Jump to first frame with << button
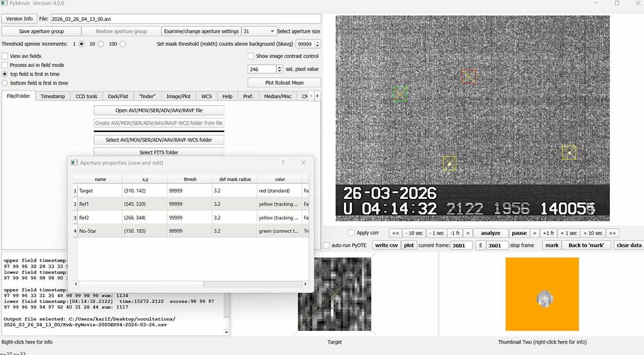644x355 pixels. click(x=395, y=233)
